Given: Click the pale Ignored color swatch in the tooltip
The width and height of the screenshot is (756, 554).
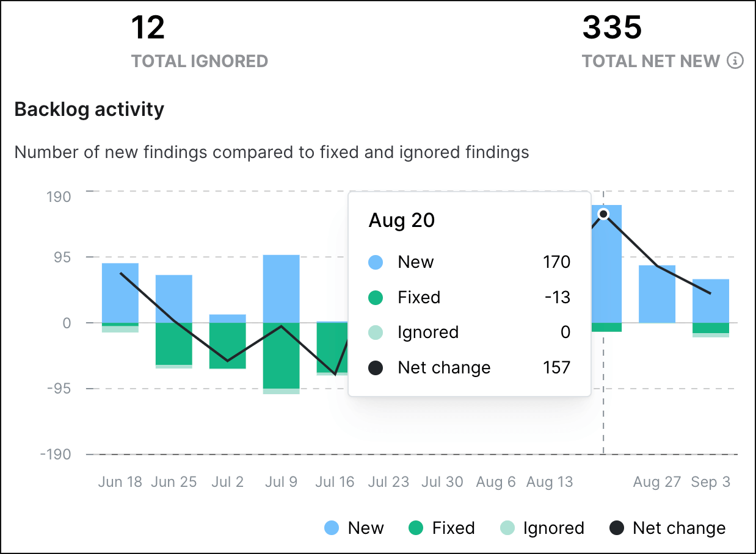Looking at the screenshot, I should (377, 332).
